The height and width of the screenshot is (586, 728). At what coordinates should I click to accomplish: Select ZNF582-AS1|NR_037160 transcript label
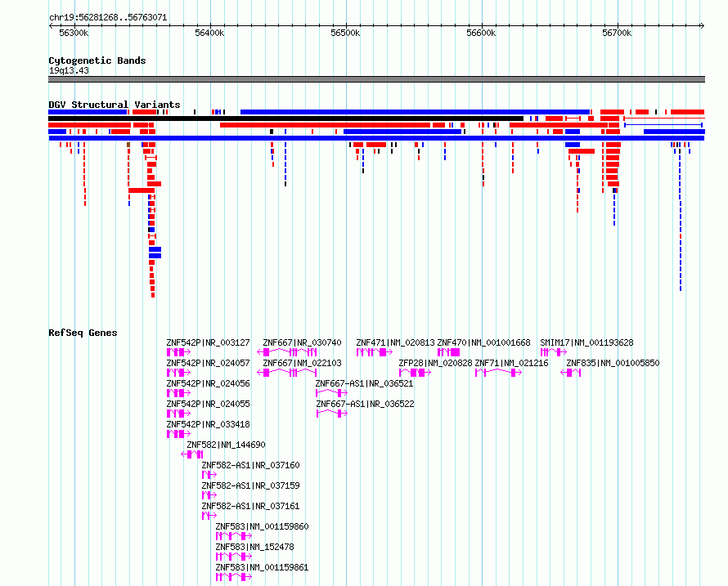pyautogui.click(x=251, y=465)
